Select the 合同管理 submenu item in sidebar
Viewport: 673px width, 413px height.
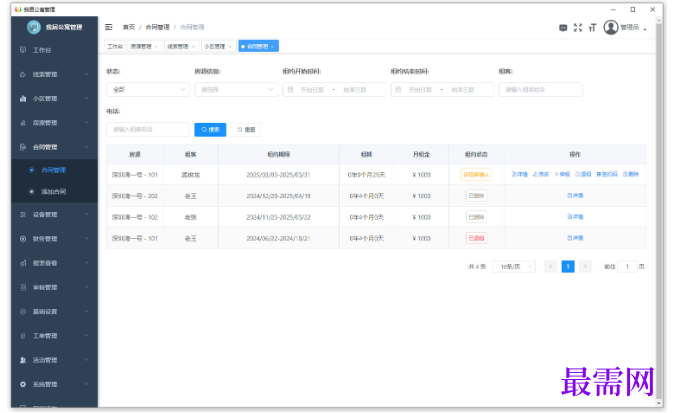55,170
